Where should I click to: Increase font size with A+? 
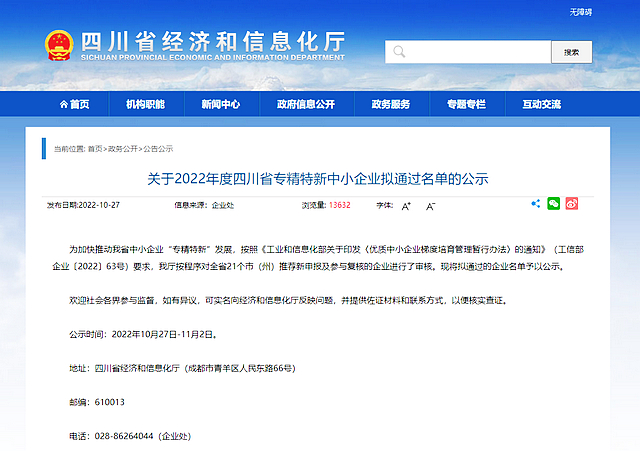coord(406,206)
